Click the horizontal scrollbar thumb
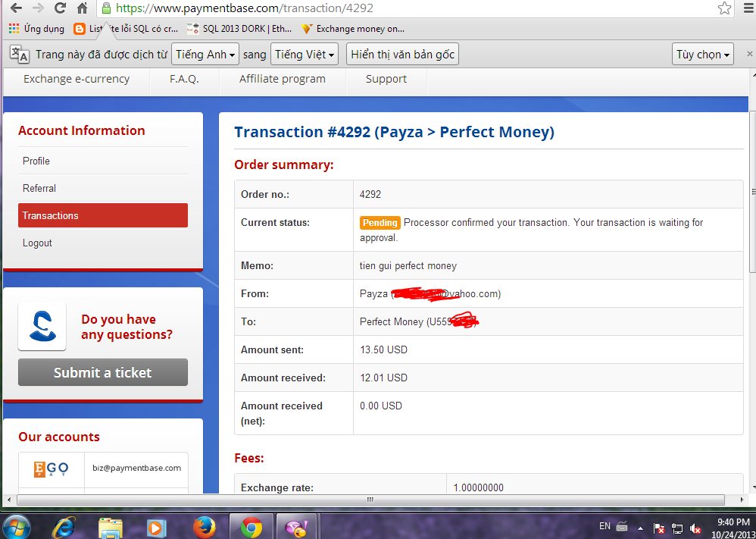This screenshot has width=756, height=539. 370,500
